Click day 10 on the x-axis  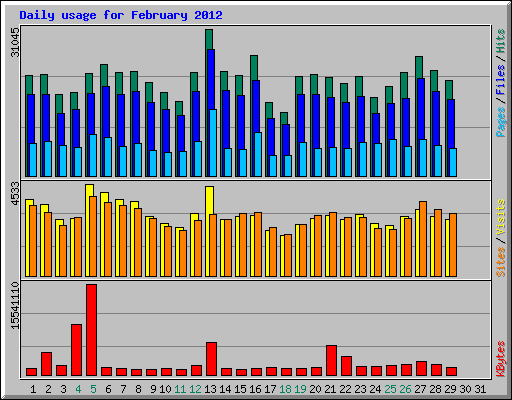pyautogui.click(x=165, y=389)
